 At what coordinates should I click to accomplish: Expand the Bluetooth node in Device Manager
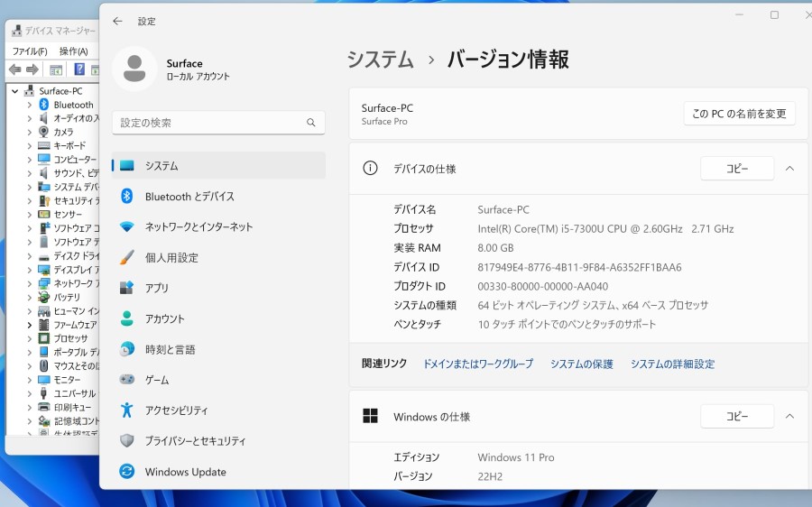30,105
